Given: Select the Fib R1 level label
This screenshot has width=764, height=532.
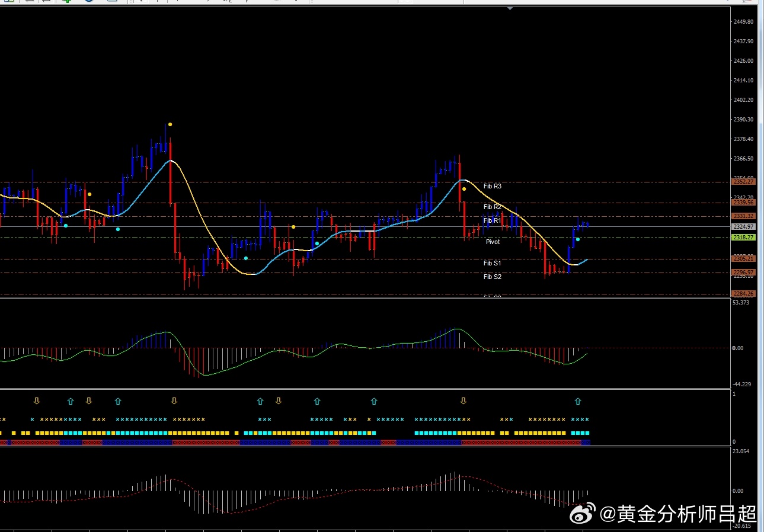Looking at the screenshot, I should click(492, 220).
